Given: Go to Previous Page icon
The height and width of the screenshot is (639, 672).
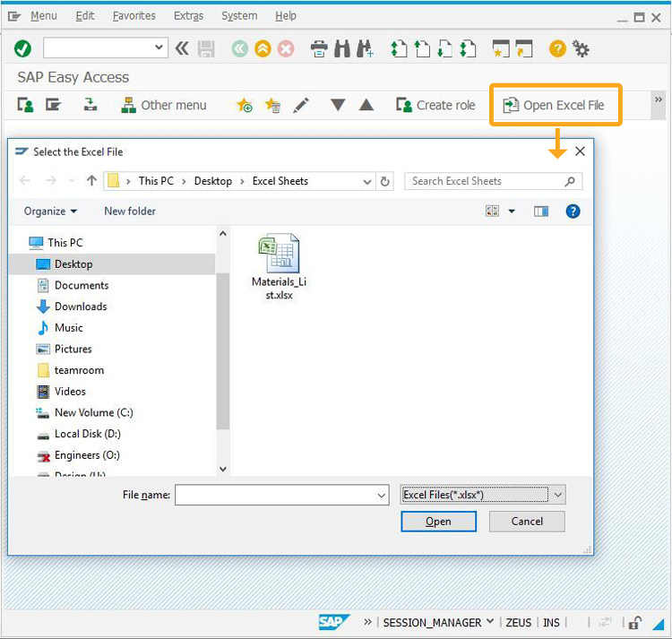Looking at the screenshot, I should (x=422, y=48).
